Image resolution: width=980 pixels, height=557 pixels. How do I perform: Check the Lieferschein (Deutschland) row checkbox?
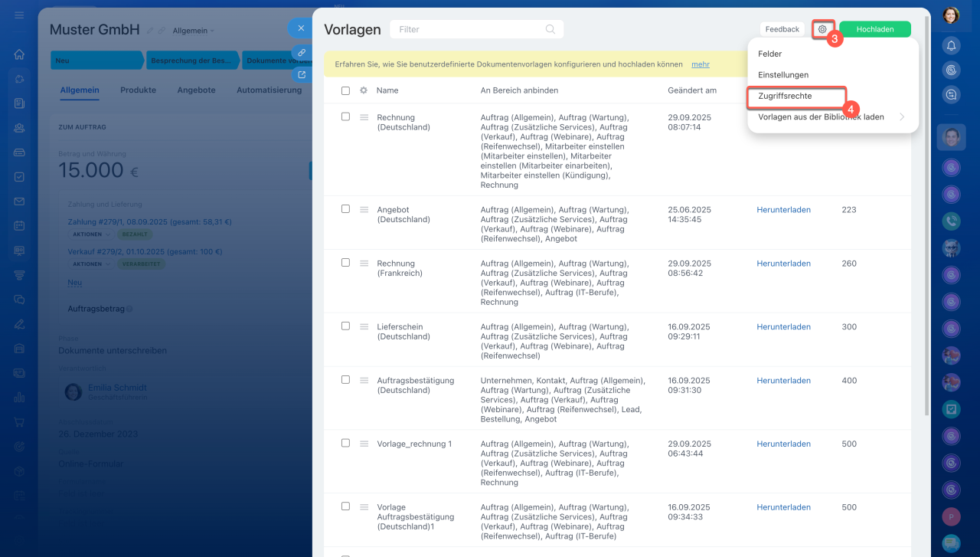[345, 326]
